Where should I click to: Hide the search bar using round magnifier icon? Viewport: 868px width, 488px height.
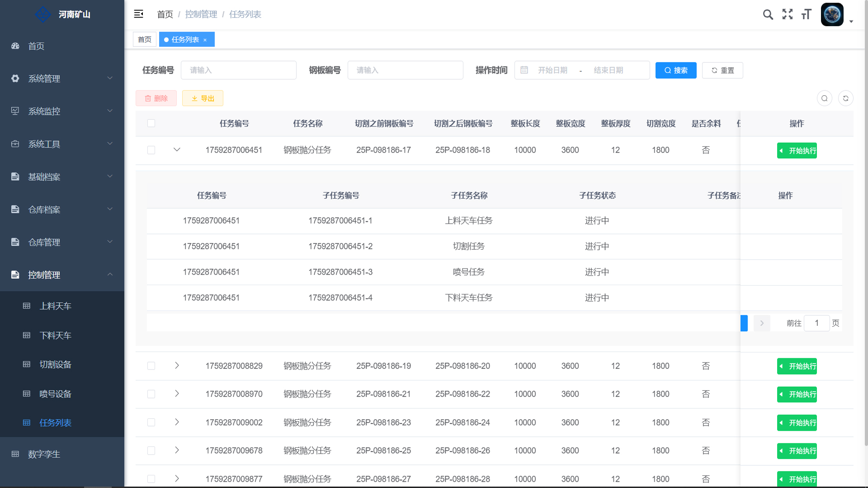tap(824, 98)
